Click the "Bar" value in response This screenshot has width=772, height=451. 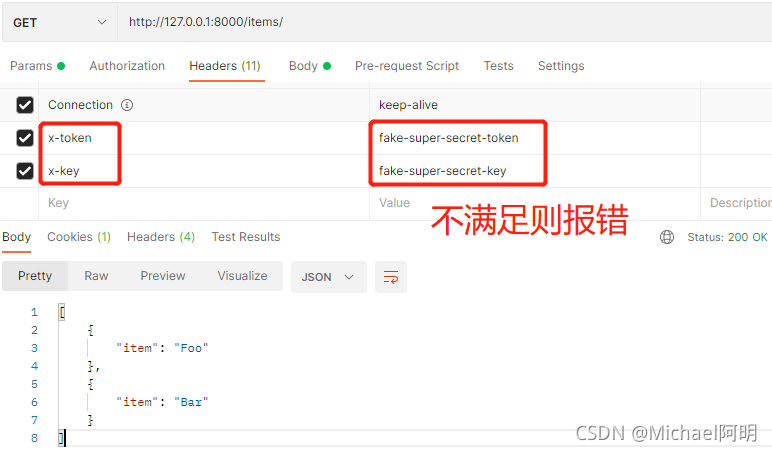tap(191, 402)
